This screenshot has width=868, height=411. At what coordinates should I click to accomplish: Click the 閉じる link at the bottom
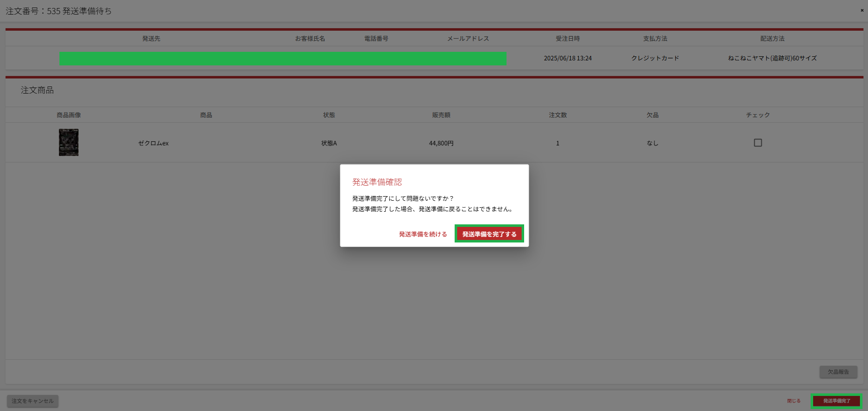coord(793,401)
